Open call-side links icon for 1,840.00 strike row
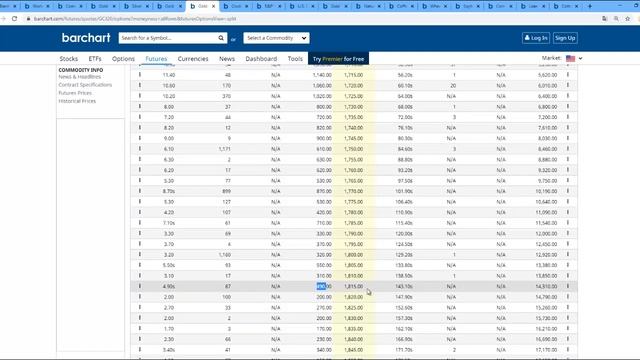 point(140,339)
